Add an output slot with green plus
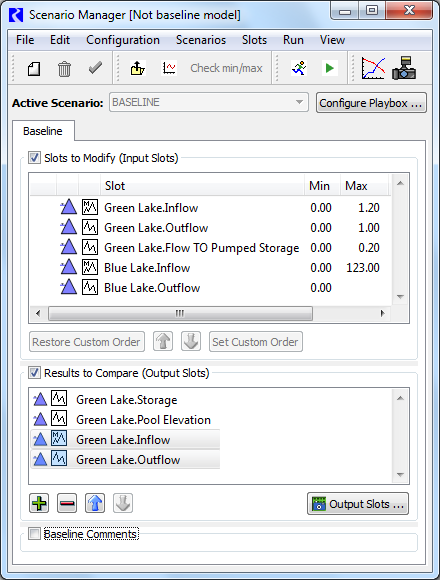This screenshot has height=580, width=440. 39,503
